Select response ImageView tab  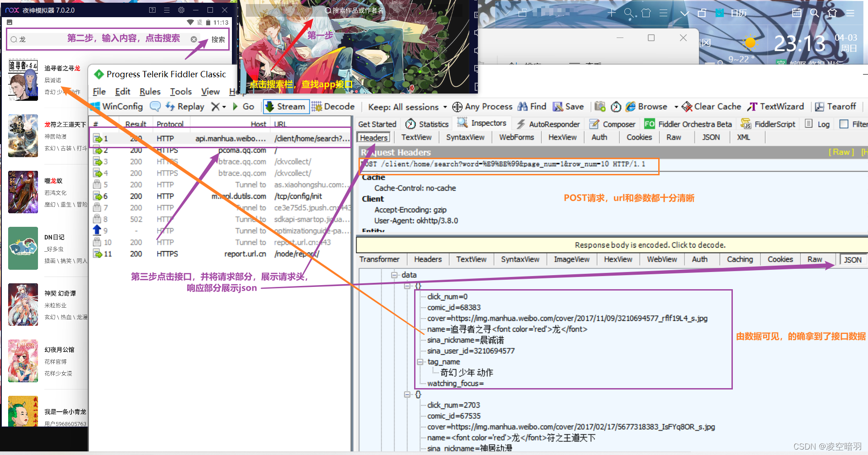pyautogui.click(x=571, y=259)
